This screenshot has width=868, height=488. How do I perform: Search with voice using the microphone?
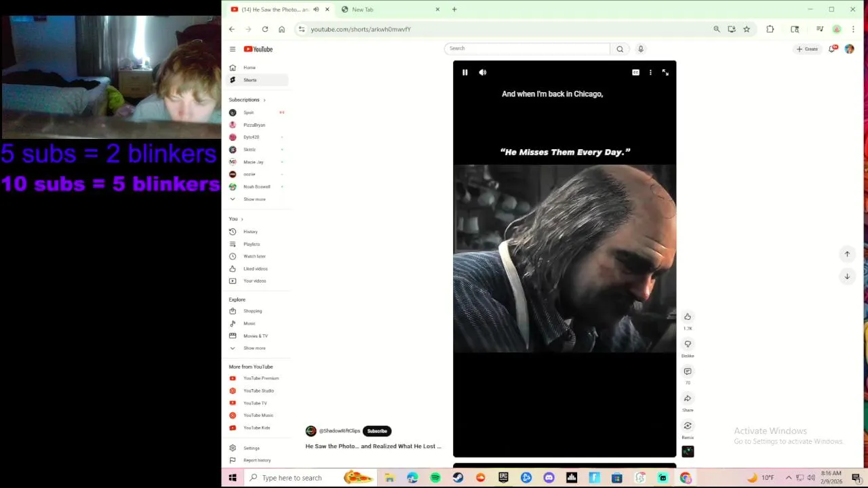[640, 49]
